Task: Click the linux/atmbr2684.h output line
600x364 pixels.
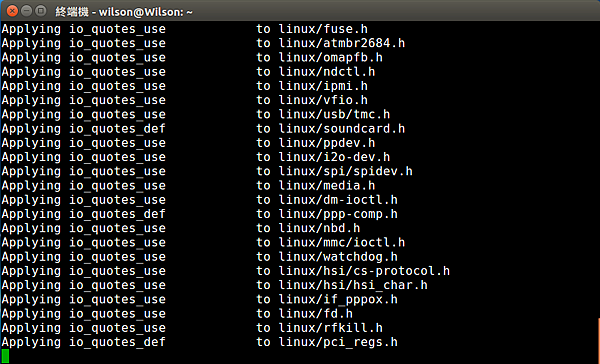Action: (x=203, y=43)
